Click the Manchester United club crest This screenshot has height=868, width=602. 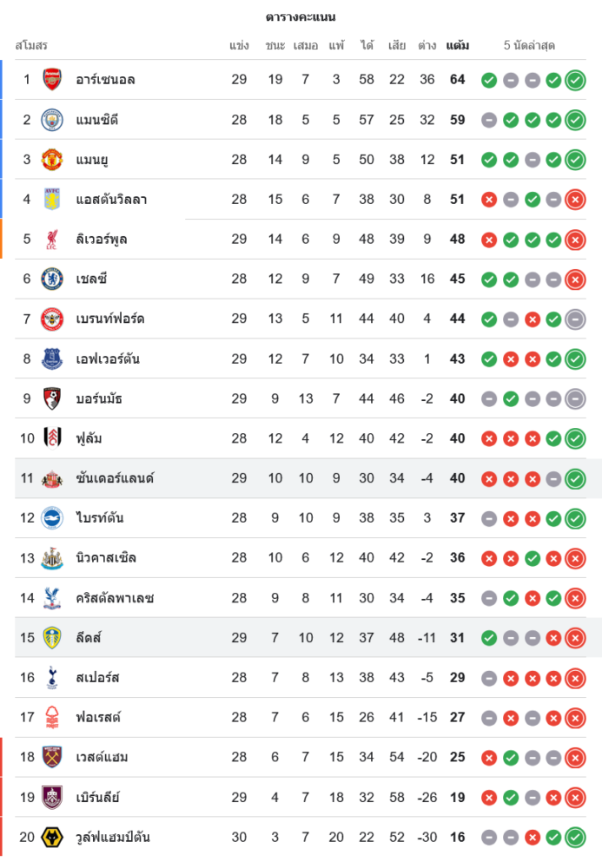(52, 160)
